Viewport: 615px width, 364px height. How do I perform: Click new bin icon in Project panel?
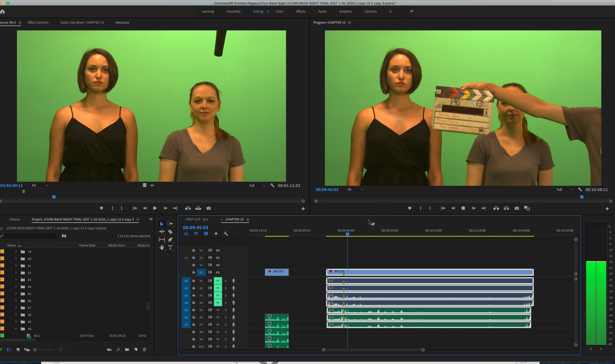click(x=127, y=349)
